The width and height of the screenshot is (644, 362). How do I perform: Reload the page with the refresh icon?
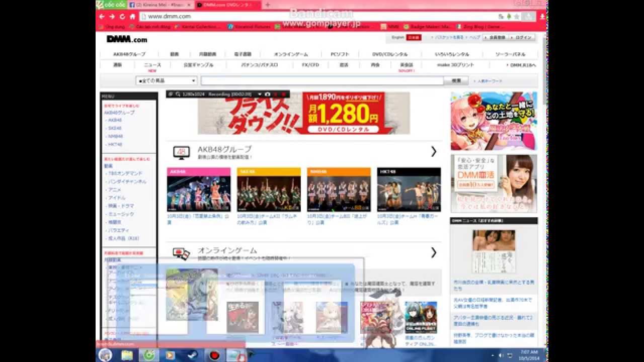[x=122, y=16]
